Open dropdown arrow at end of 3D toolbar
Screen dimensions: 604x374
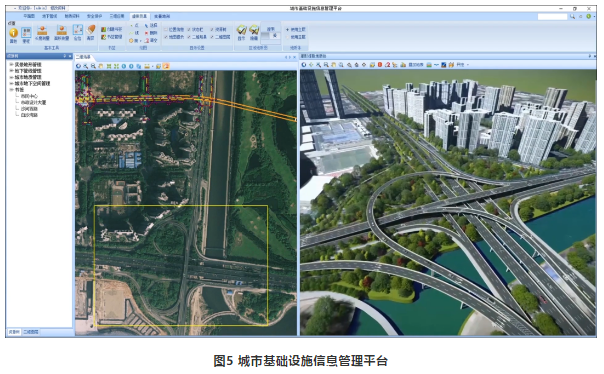point(468,65)
